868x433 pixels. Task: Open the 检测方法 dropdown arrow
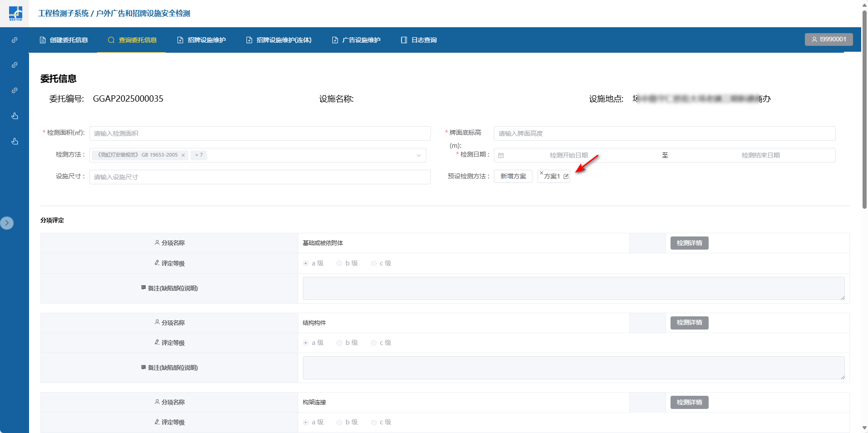coord(419,155)
